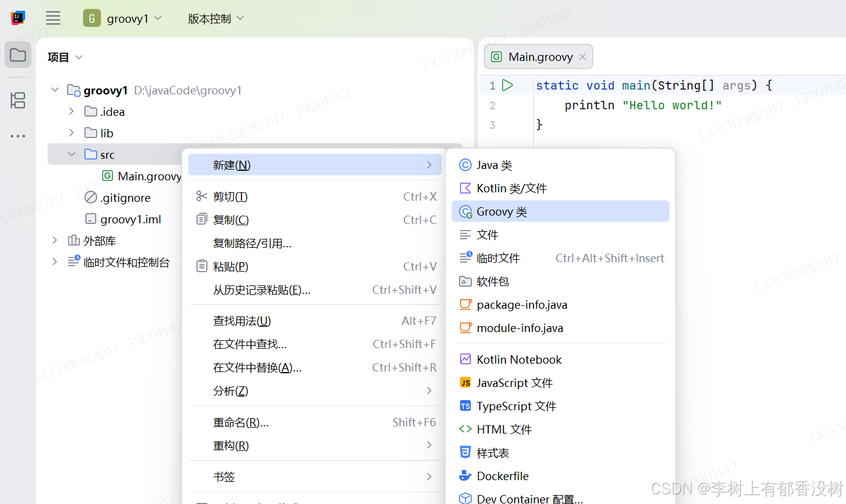Select 从历史记录粘贴(E)...
This screenshot has width=846, height=504.
315,290
